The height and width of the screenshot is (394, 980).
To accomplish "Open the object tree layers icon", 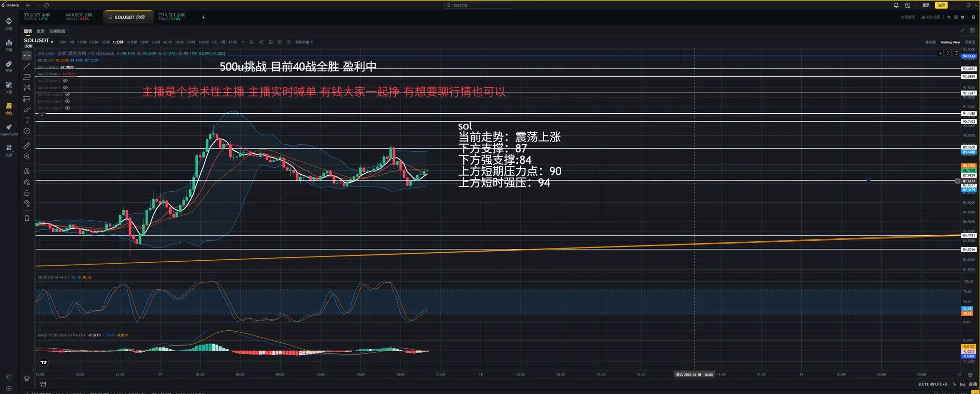I will [27, 379].
